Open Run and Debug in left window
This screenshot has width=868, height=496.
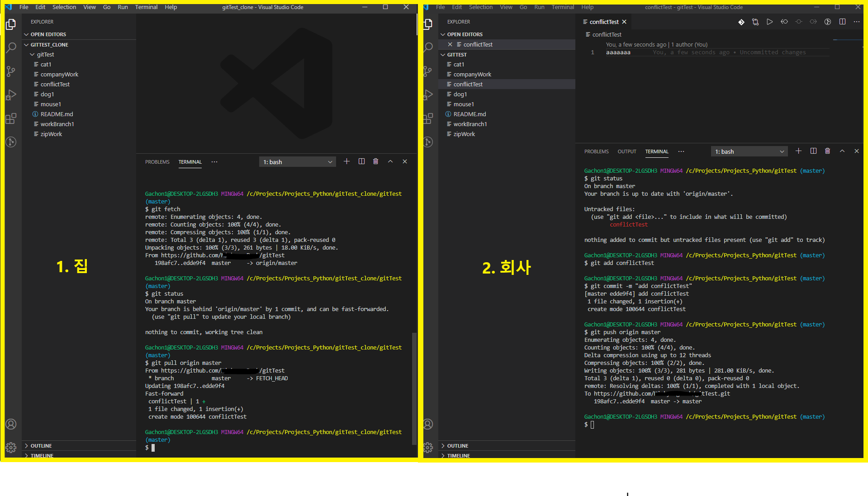[x=11, y=94]
